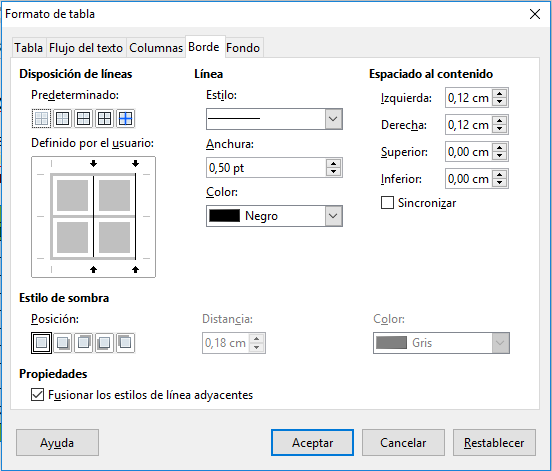Viewport: 552px width, 471px height.
Task: Select box with horizontal lines preset
Action: [83, 118]
